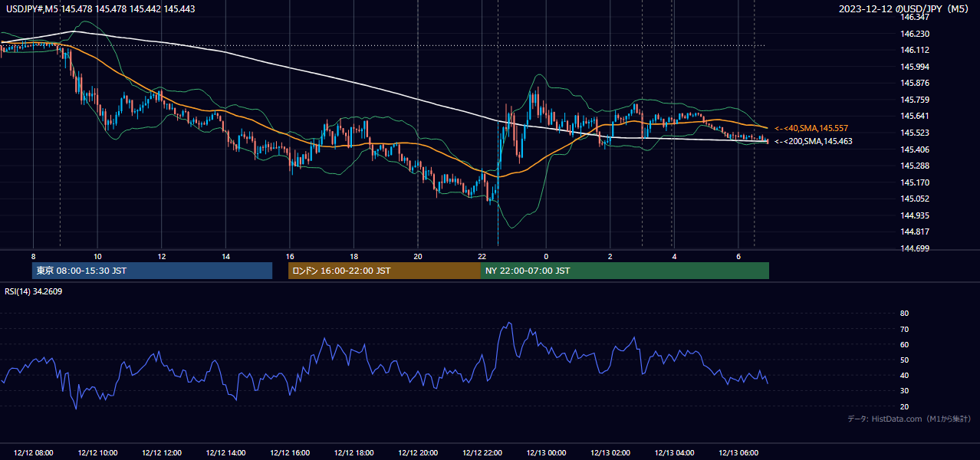This screenshot has height=460, width=980.
Task: Click RSI scale value 80
Action: point(904,314)
